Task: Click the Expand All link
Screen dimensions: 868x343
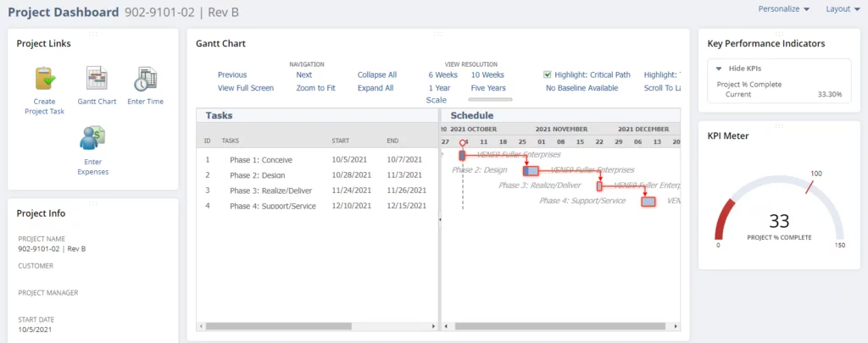Action: (x=376, y=88)
